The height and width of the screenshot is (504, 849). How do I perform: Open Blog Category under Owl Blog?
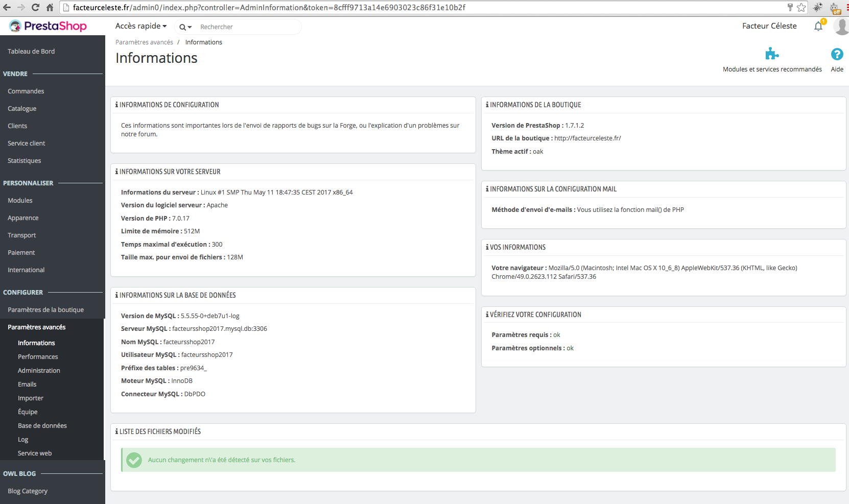[28, 491]
